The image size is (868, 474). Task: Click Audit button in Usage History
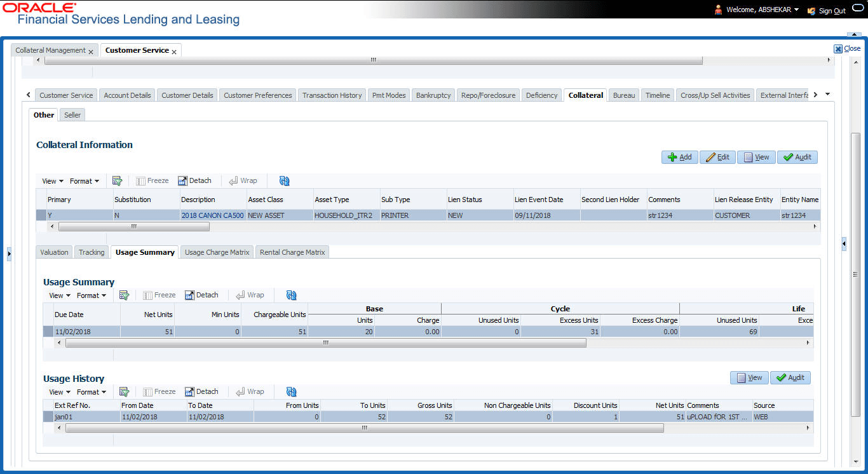[x=790, y=377]
